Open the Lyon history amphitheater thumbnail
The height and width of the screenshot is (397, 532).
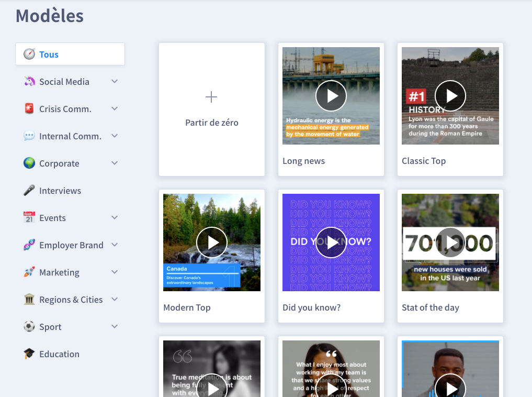tap(450, 96)
